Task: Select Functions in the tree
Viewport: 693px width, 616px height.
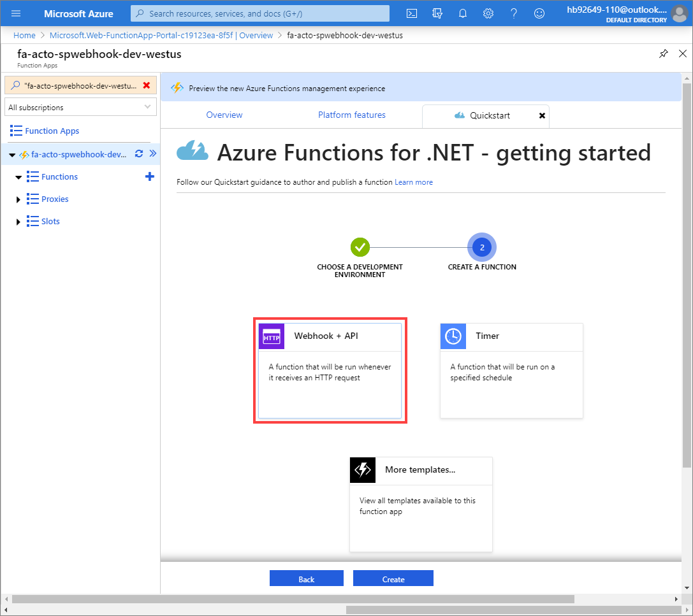Action: (x=60, y=176)
